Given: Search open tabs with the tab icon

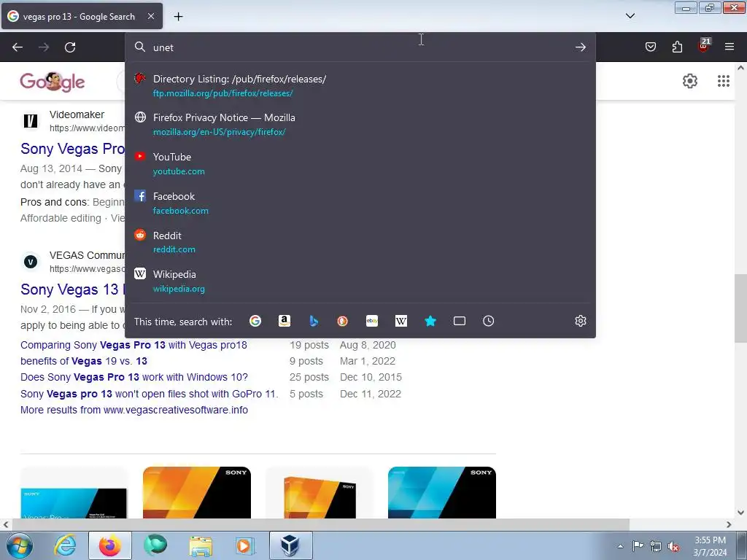Looking at the screenshot, I should pos(460,321).
